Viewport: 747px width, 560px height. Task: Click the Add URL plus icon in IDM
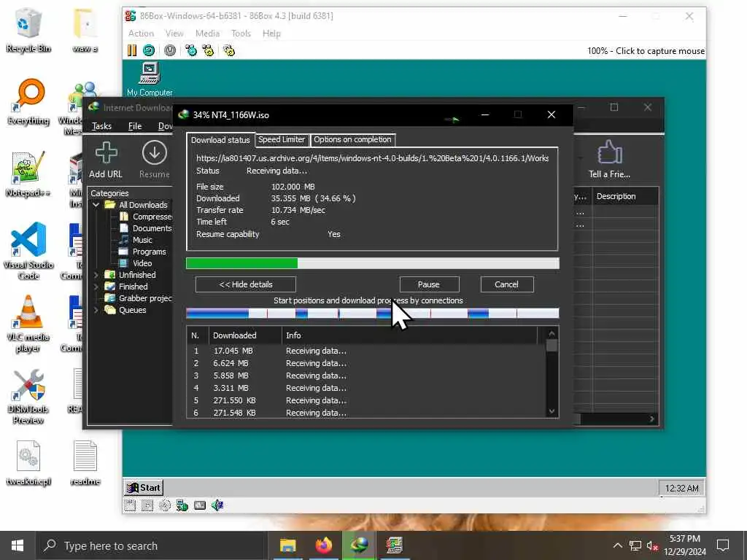pyautogui.click(x=106, y=153)
